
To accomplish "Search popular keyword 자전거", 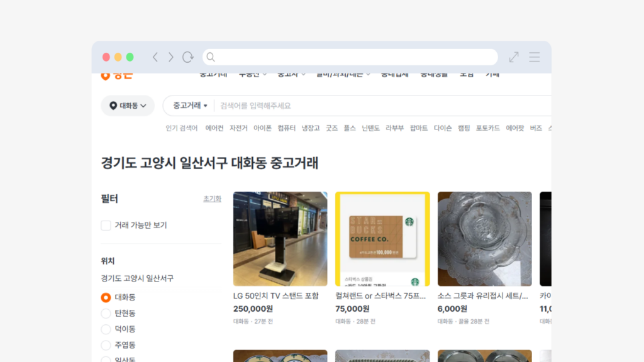I will [238, 128].
